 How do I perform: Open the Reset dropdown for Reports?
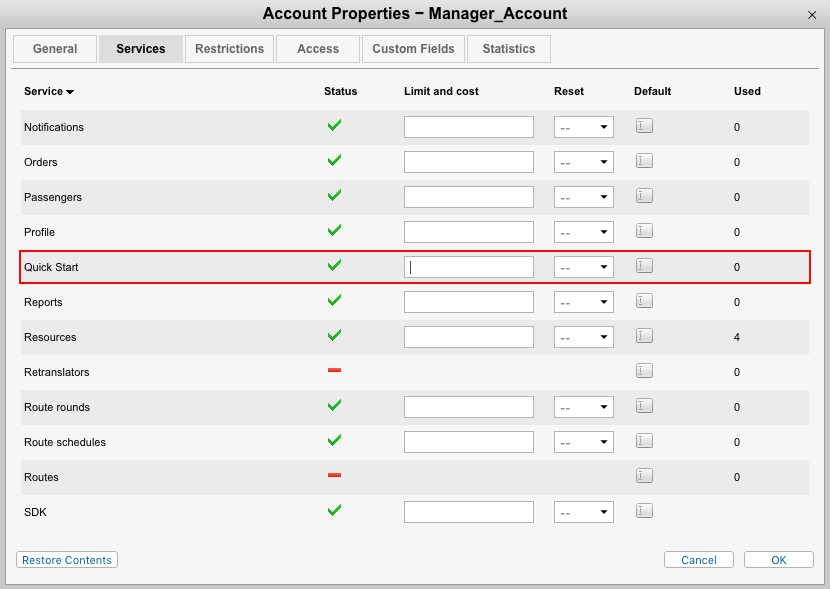(x=584, y=302)
